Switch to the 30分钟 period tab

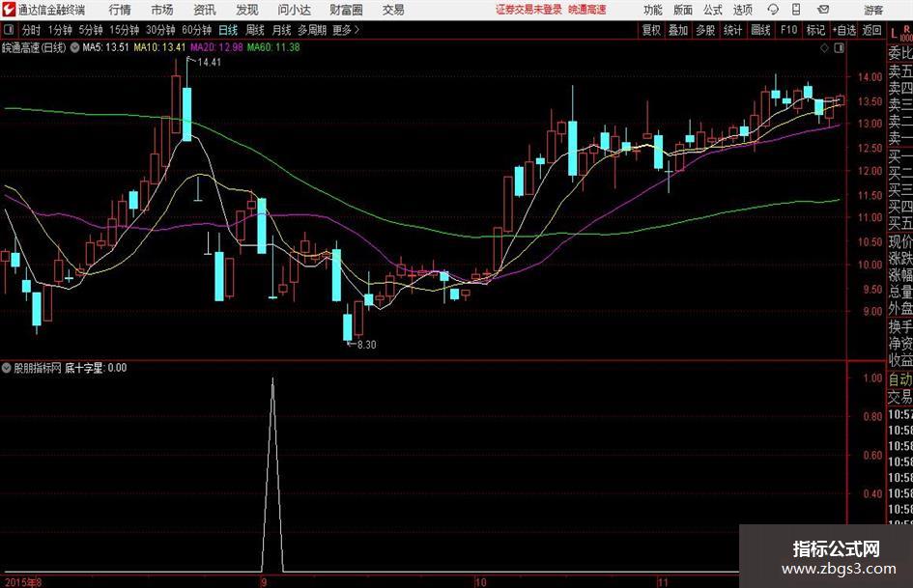[160, 30]
